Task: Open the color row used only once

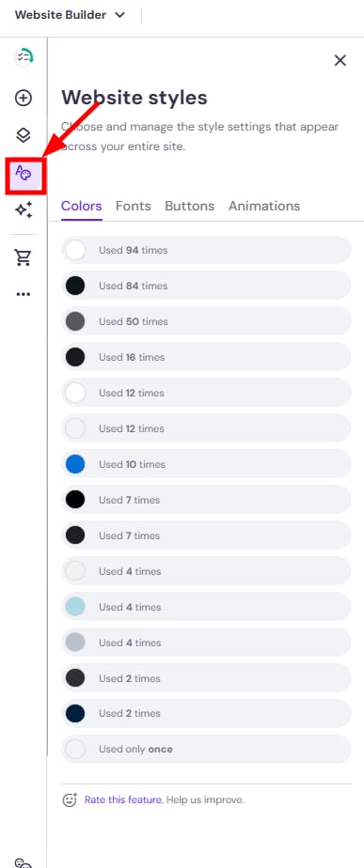Action: [x=206, y=749]
